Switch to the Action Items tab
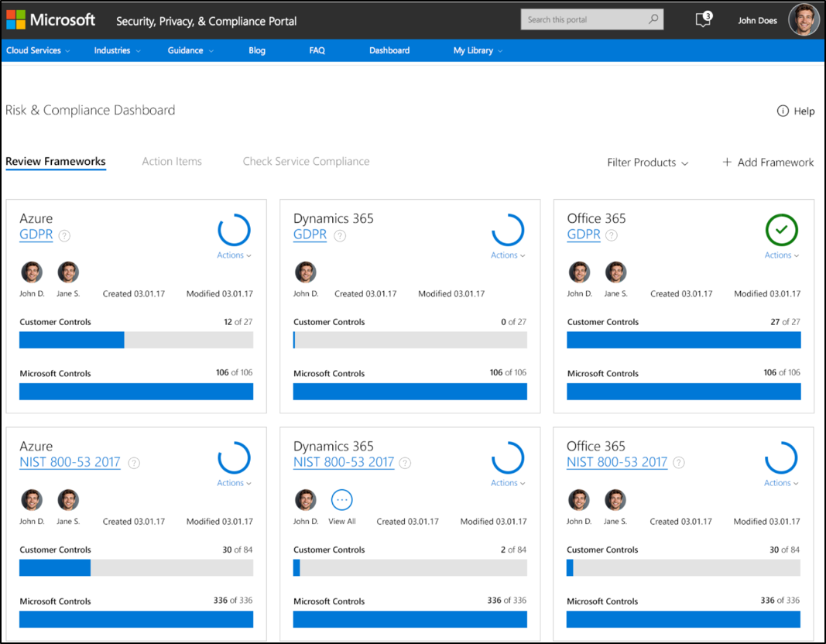The width and height of the screenshot is (826, 644). pos(172,162)
